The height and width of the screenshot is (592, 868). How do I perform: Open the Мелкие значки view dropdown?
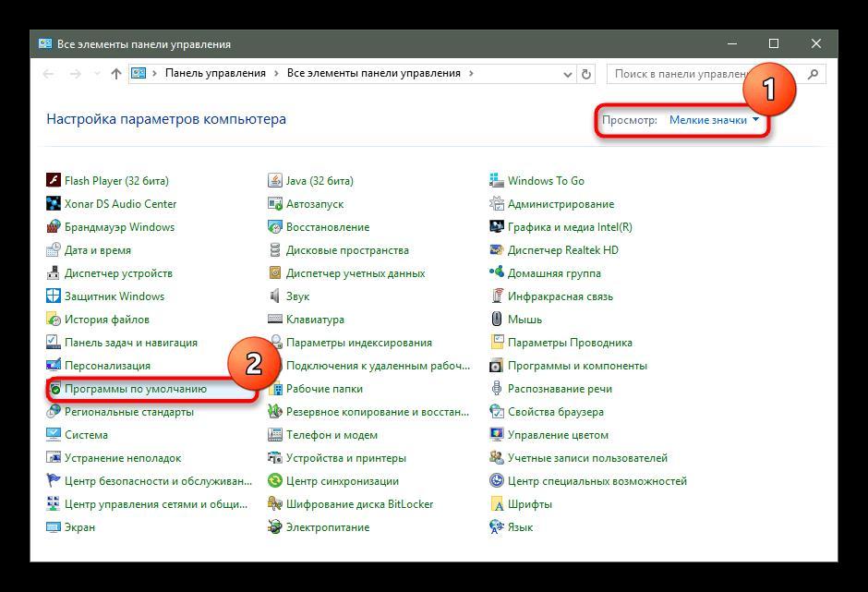tap(714, 120)
